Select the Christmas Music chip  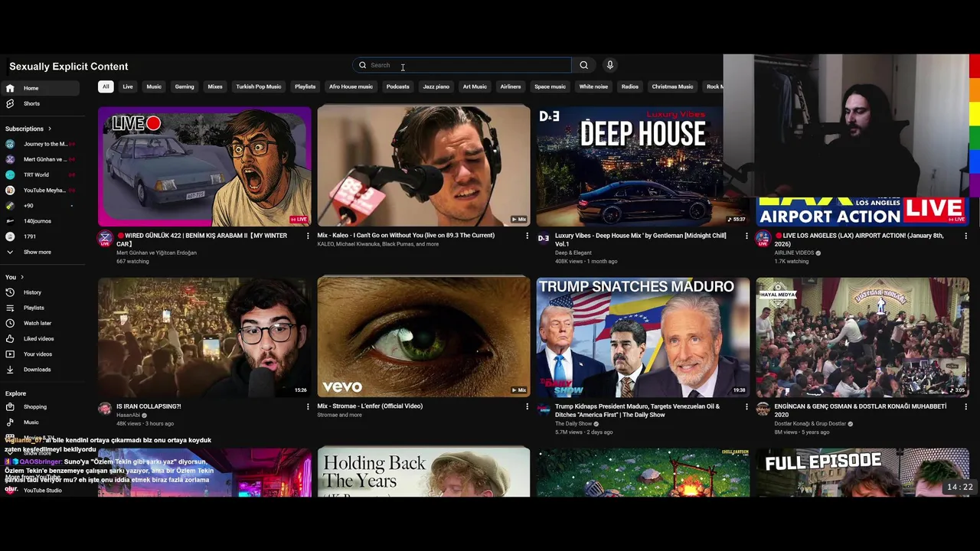(672, 86)
